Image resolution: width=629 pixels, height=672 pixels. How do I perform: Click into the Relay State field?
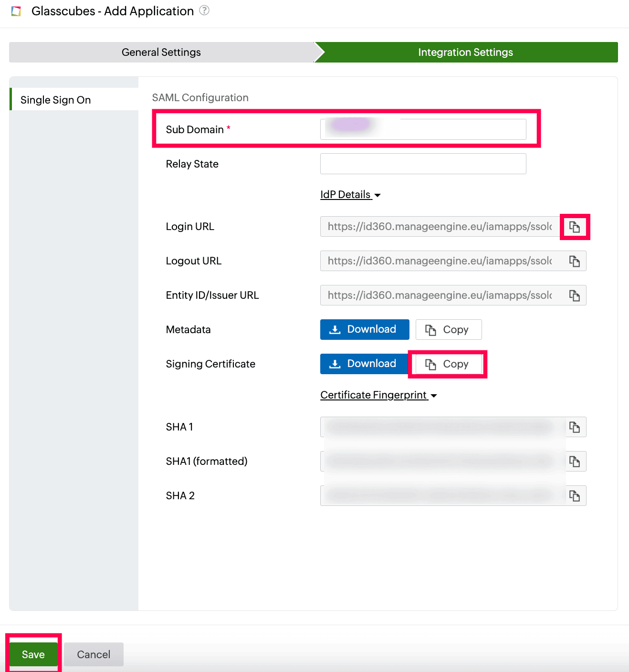click(423, 164)
